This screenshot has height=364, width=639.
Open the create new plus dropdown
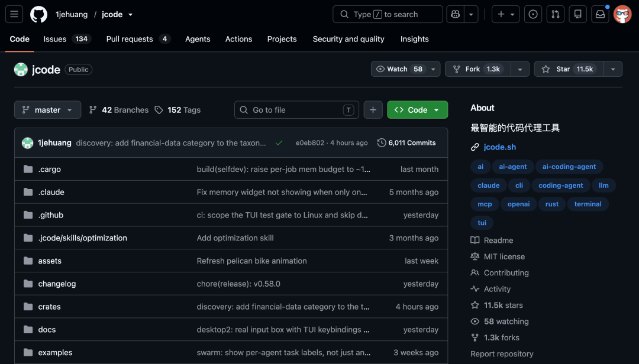pyautogui.click(x=505, y=14)
